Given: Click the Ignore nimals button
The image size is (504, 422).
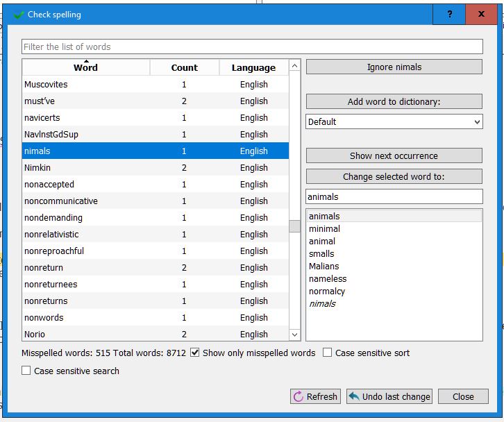Looking at the screenshot, I should (x=394, y=67).
